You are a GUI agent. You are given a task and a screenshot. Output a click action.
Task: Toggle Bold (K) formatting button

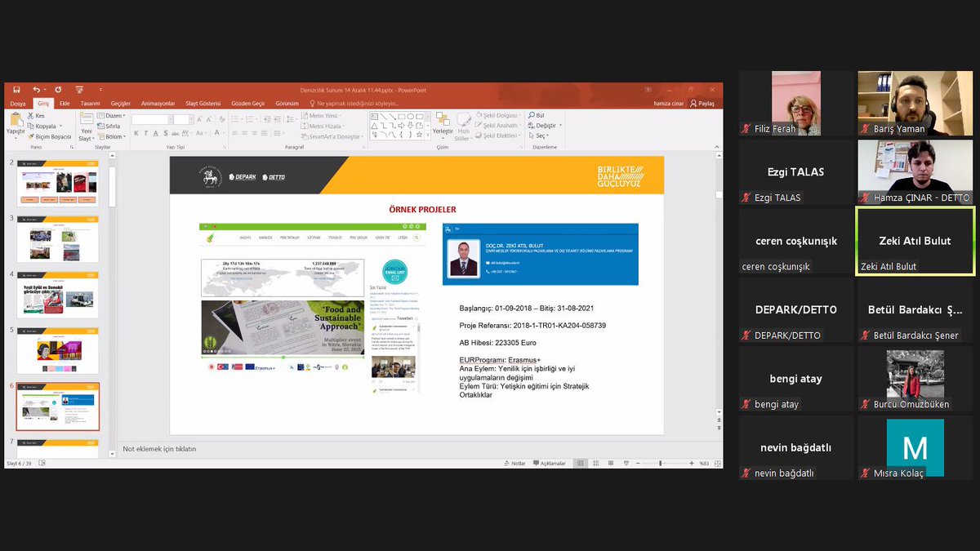point(136,133)
